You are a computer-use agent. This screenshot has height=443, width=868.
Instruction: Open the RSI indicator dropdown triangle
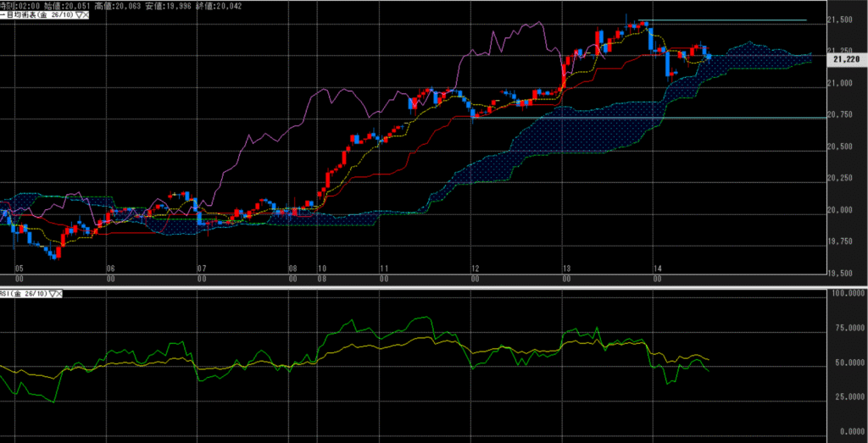click(53, 294)
